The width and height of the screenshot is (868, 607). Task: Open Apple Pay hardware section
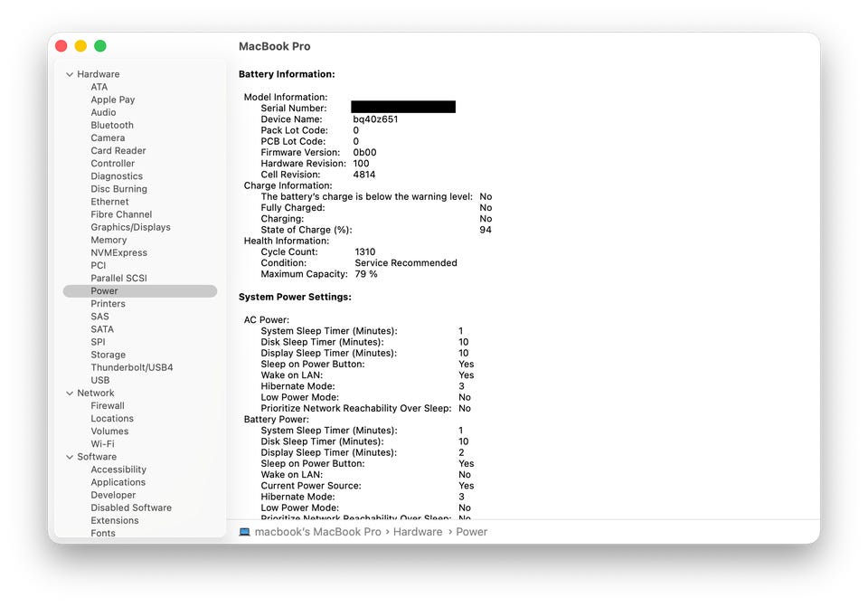113,100
